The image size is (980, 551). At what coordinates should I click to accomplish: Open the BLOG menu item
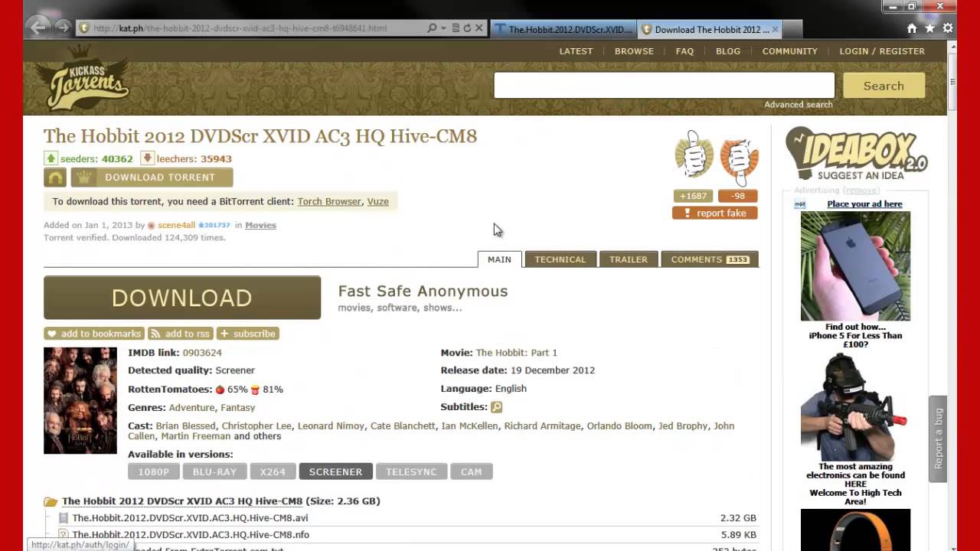(728, 51)
